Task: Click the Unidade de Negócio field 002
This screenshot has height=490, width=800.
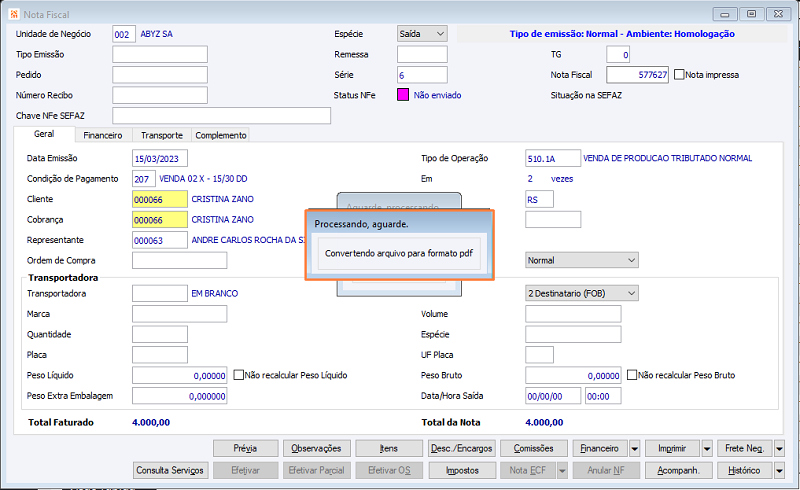Action: (124, 34)
